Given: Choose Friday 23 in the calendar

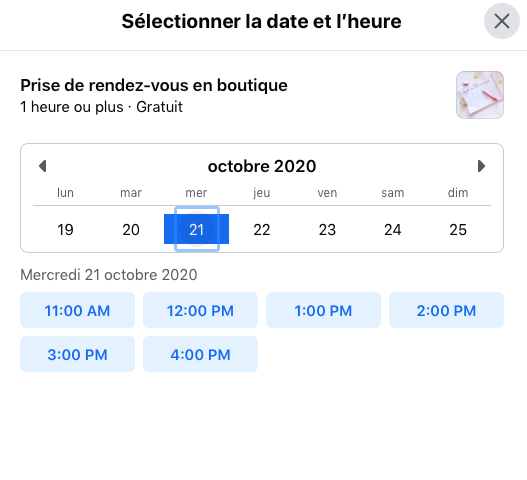Looking at the screenshot, I should [x=327, y=230].
